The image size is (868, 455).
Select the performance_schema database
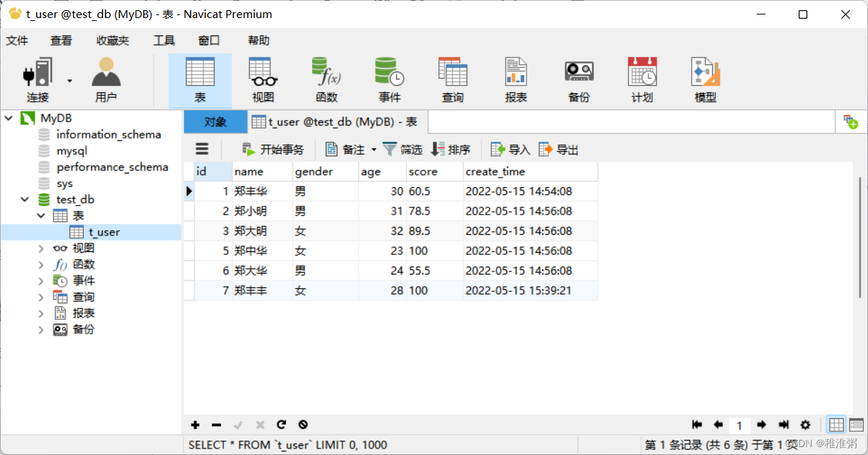112,167
